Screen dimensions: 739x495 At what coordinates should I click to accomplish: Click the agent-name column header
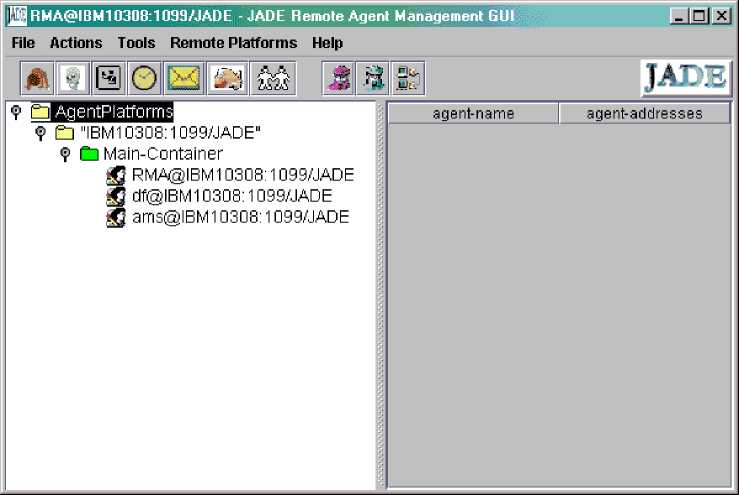[473, 114]
